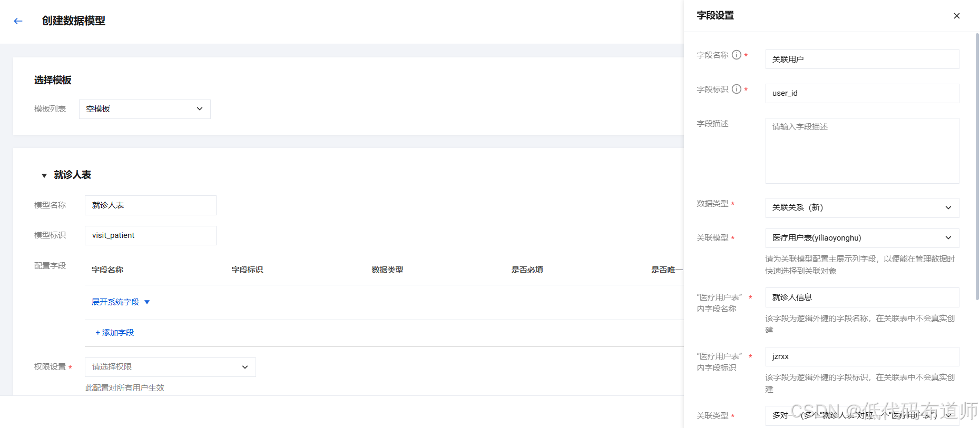Click the 字段名称 column header
The width and height of the screenshot is (980, 428).
[x=107, y=270]
